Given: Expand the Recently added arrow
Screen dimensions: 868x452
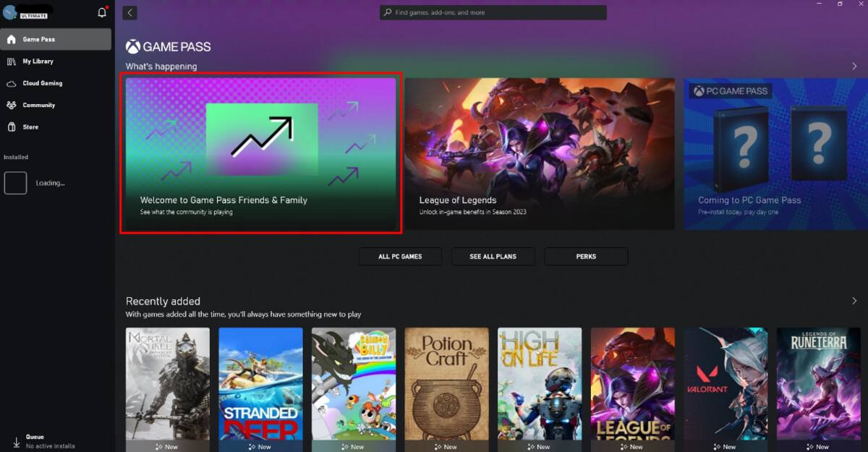Looking at the screenshot, I should (854, 301).
